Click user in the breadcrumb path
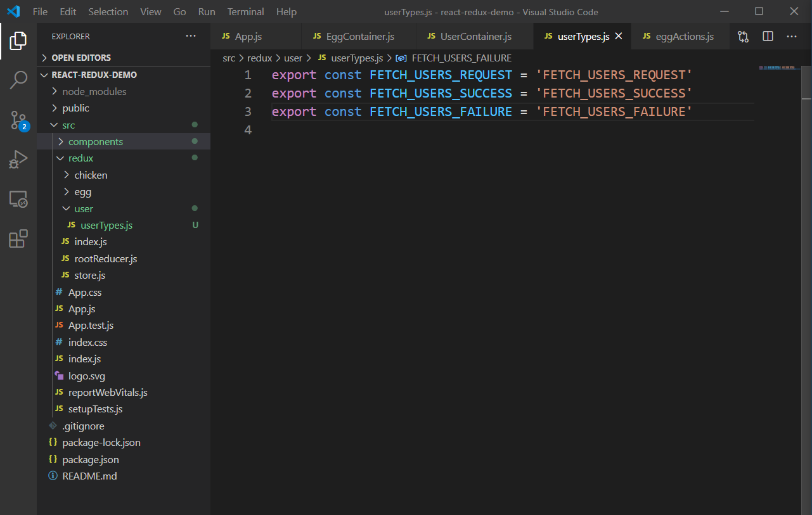The image size is (812, 515). click(293, 58)
